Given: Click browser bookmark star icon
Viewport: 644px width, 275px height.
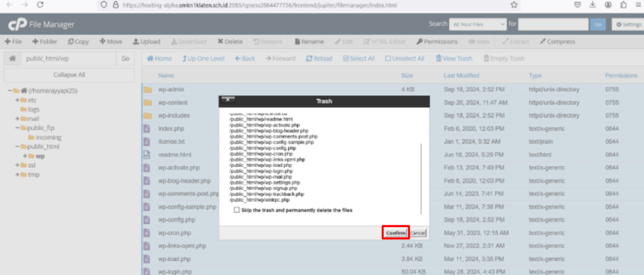Looking at the screenshot, I should [x=514, y=4].
